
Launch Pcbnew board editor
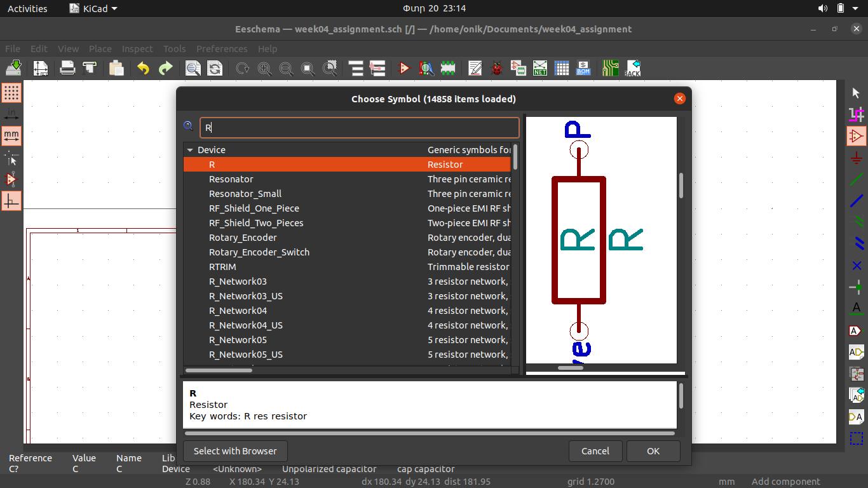point(611,68)
